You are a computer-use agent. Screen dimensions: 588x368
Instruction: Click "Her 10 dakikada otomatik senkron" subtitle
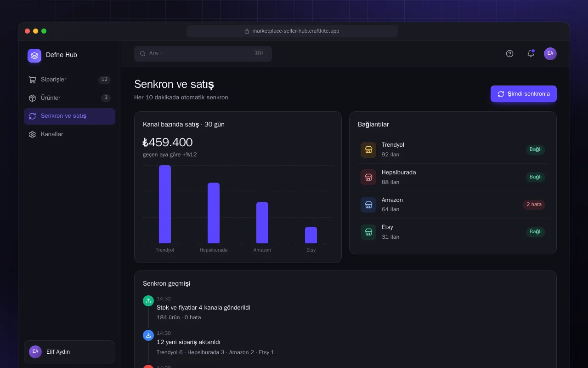coord(181,98)
